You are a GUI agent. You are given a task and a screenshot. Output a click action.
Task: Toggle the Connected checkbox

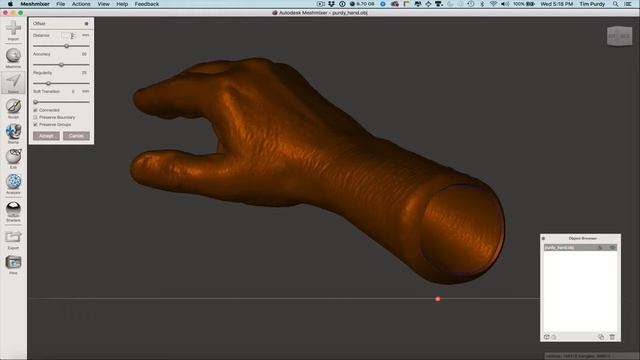coord(36,110)
